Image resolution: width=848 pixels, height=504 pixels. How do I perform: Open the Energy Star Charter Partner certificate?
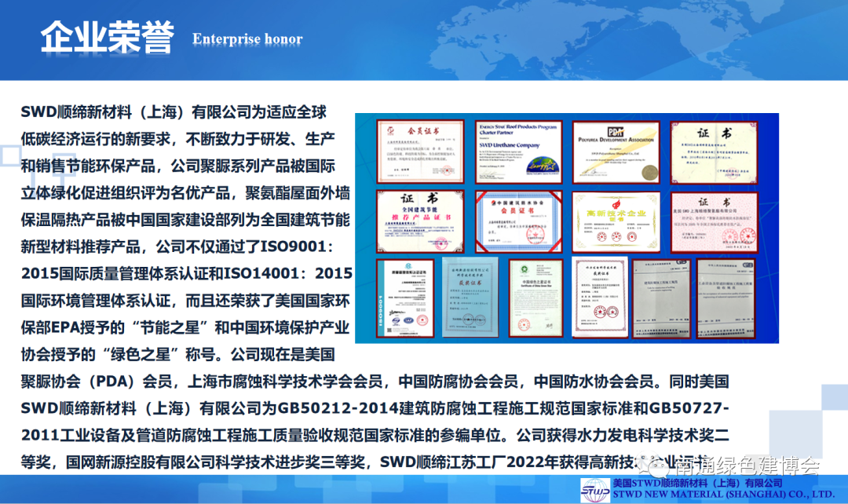pos(519,152)
